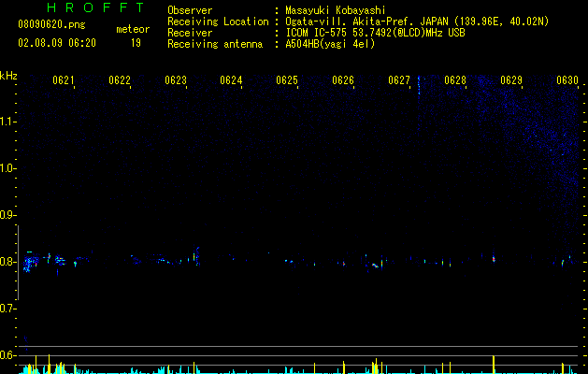Click the 0622 time marker
This screenshot has height=374, width=588.
point(120,80)
